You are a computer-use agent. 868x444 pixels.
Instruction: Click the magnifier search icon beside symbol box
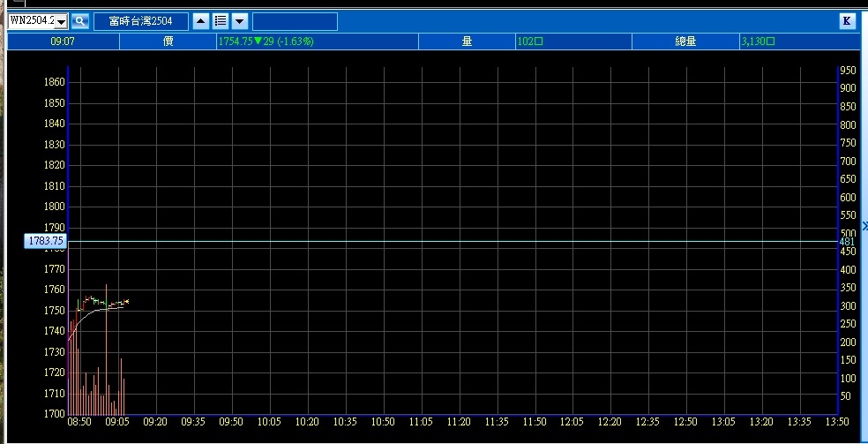79,21
